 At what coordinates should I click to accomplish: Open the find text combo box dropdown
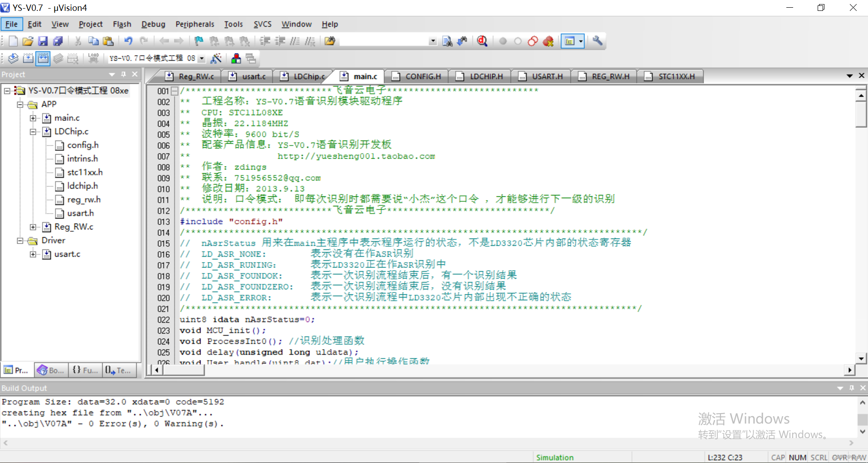pos(433,41)
